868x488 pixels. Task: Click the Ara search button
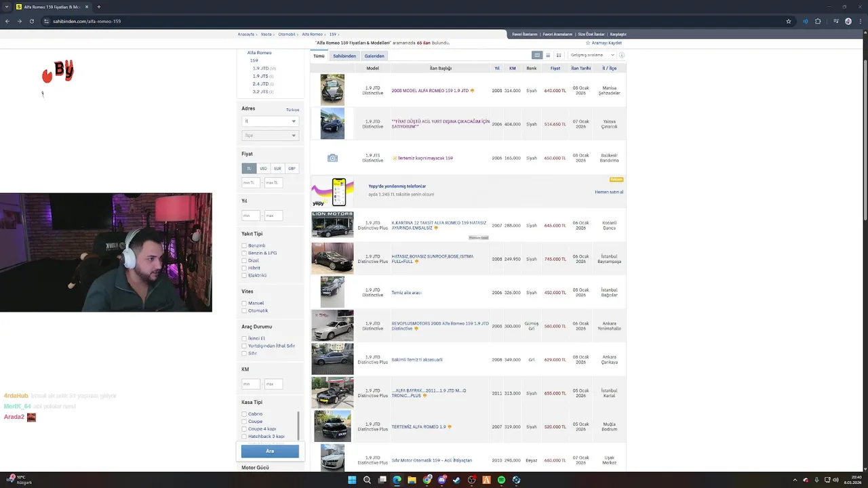pos(270,451)
